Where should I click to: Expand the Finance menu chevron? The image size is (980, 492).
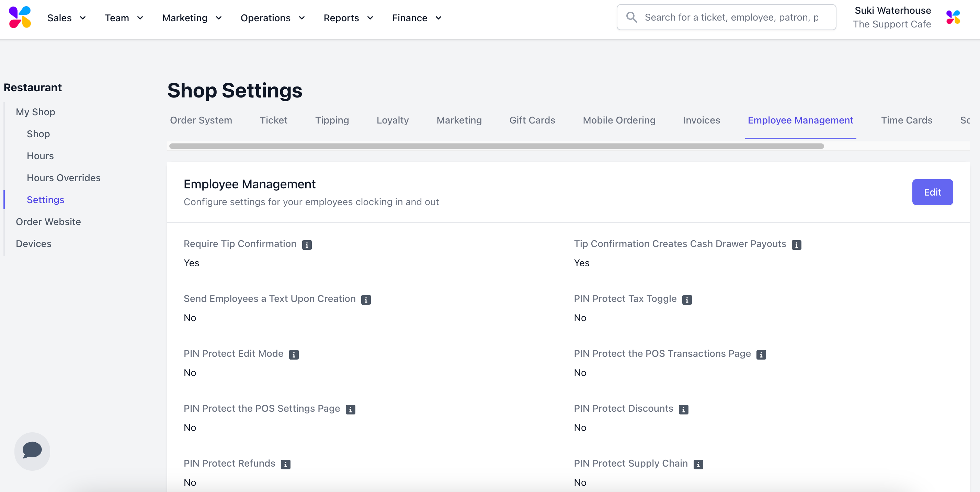point(438,18)
